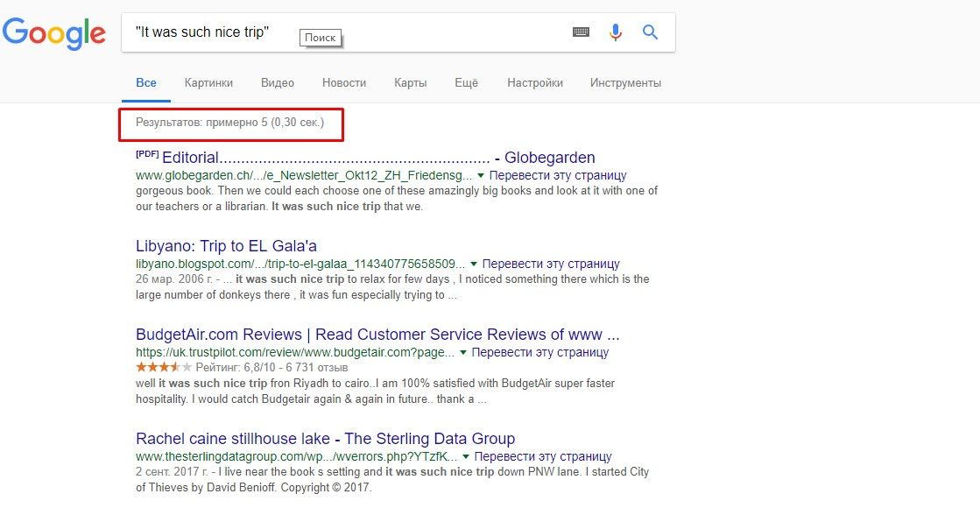Open Libyano: Trip to EL Gala'a result
The height and width of the screenshot is (515, 980).
226,245
